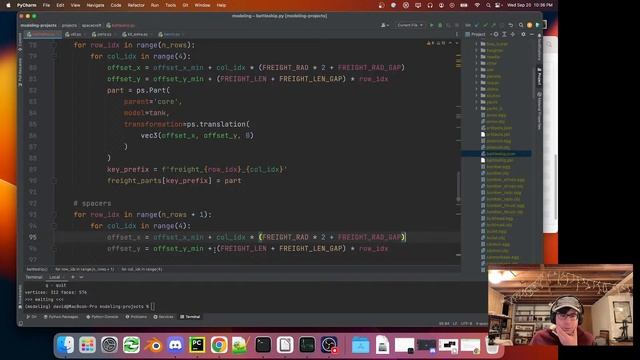The image size is (640, 360).
Task: Click the Search Everywhere magnifier in PyCharm toolbar
Action: pos(521,25)
